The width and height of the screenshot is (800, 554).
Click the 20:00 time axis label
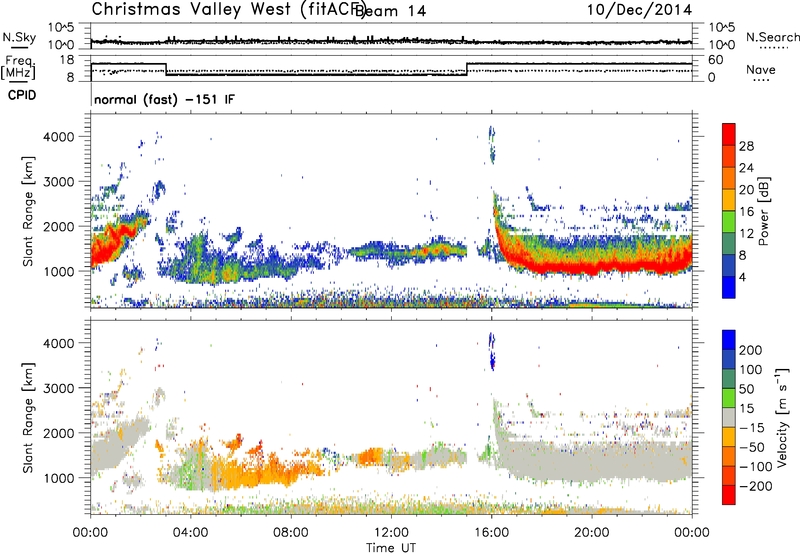click(x=591, y=533)
